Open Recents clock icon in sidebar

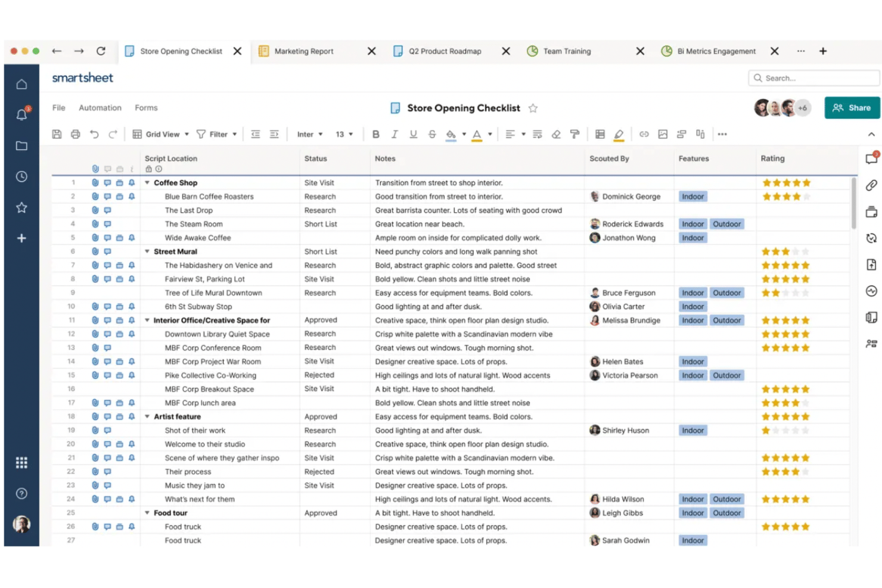21,177
